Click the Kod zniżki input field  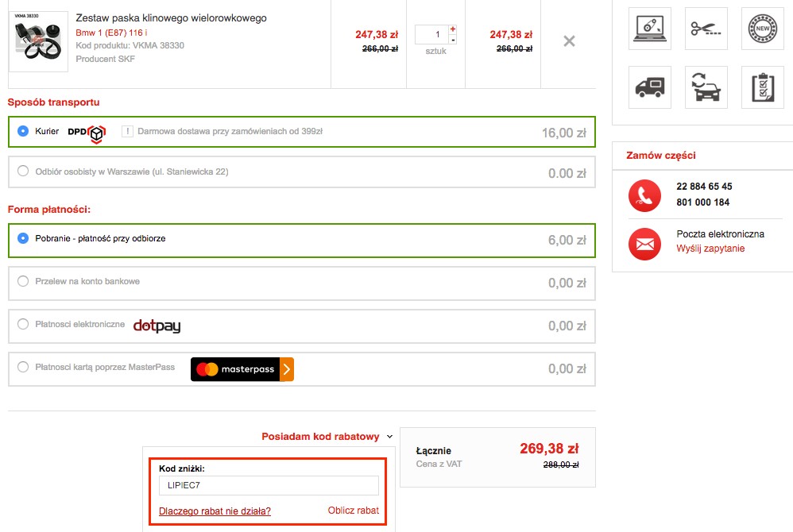269,486
